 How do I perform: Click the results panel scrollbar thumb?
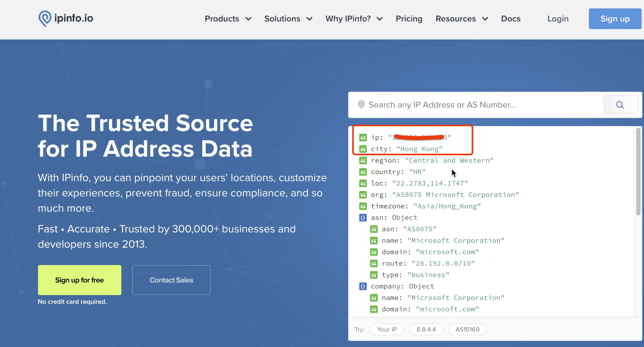pyautogui.click(x=638, y=172)
